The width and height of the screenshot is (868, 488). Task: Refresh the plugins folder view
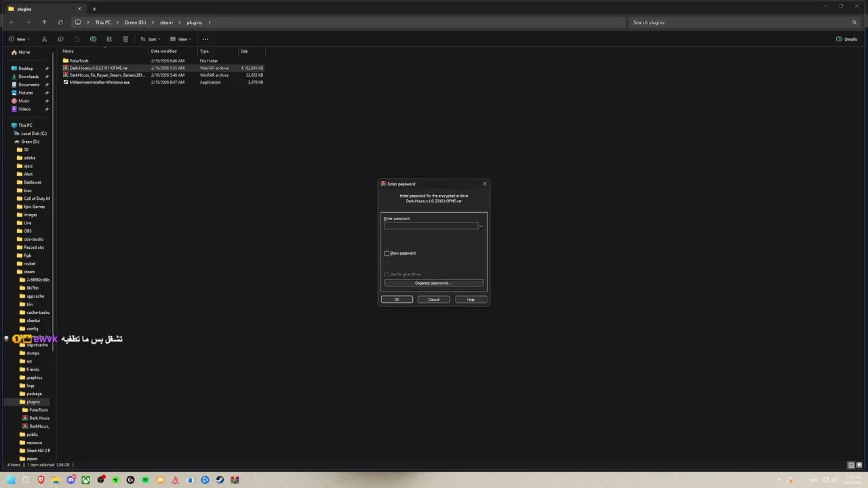pos(60,22)
